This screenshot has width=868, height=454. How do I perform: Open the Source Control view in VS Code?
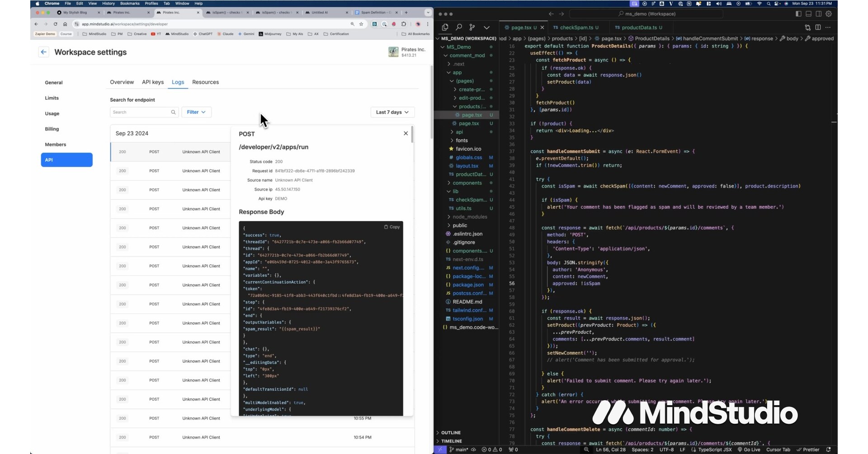pos(472,27)
